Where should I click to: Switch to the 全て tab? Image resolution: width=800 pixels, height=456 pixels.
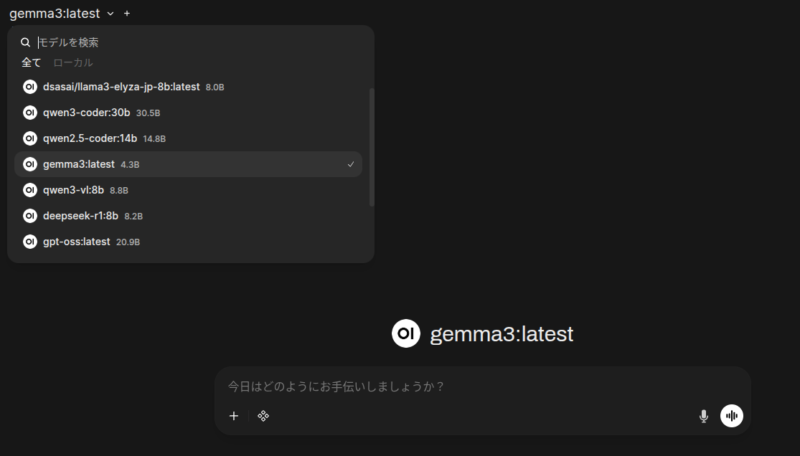[31, 62]
